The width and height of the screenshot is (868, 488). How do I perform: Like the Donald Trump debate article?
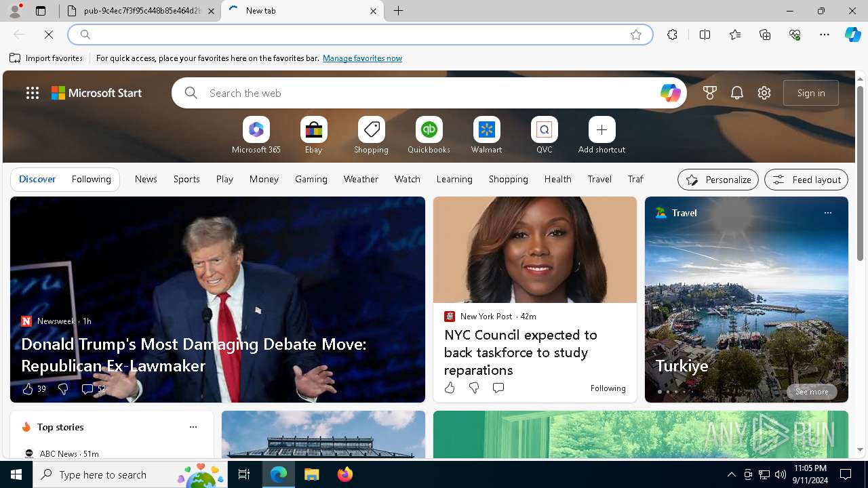34,389
